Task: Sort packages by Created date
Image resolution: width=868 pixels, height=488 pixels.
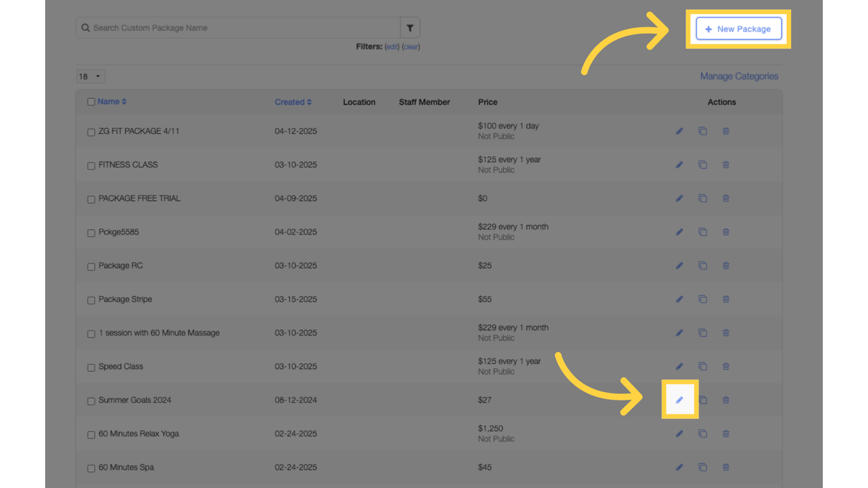Action: [x=293, y=102]
